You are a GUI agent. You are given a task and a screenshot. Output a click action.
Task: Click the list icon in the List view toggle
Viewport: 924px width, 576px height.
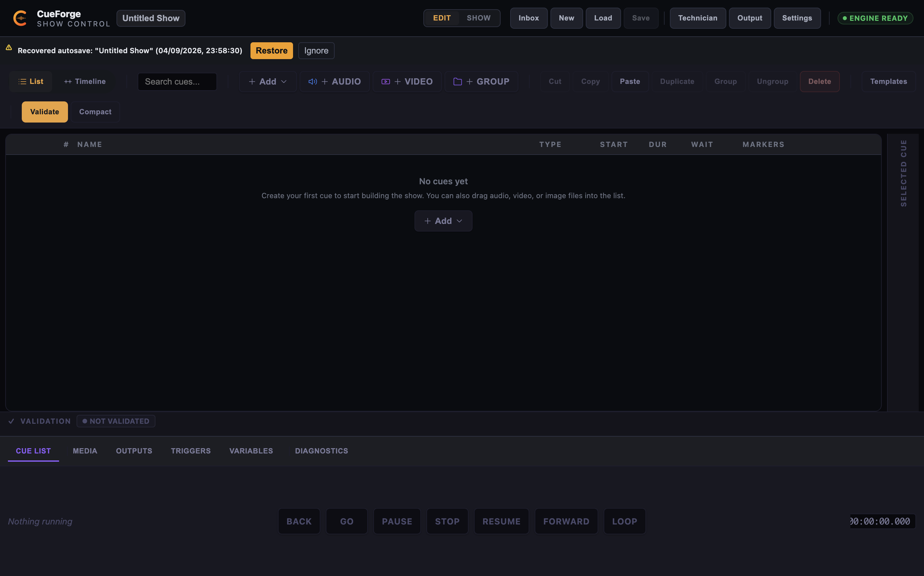22,82
